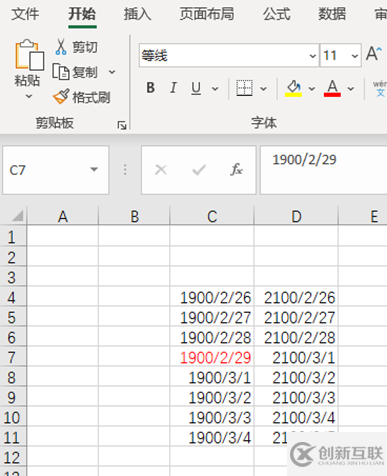The image size is (387, 476).
Task: Open clipboard pane dialog launcher
Action: [122, 125]
